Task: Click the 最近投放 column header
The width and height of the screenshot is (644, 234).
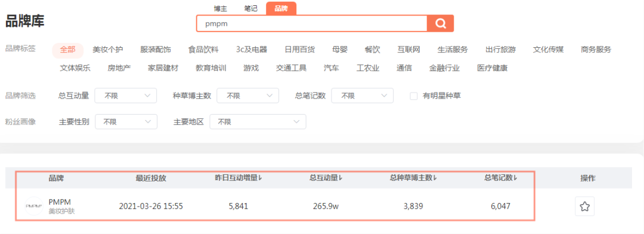Action: tap(151, 178)
